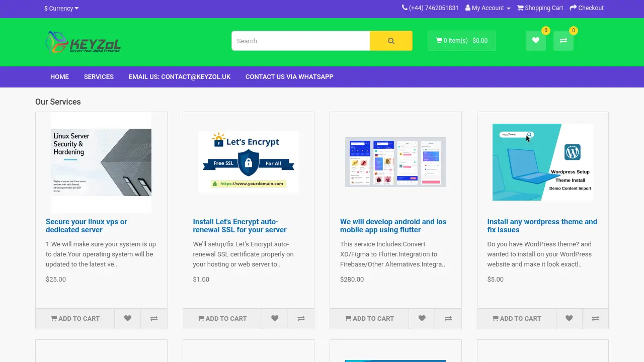Click the 'Our Services' heading
Image resolution: width=644 pixels, height=362 pixels.
click(58, 102)
